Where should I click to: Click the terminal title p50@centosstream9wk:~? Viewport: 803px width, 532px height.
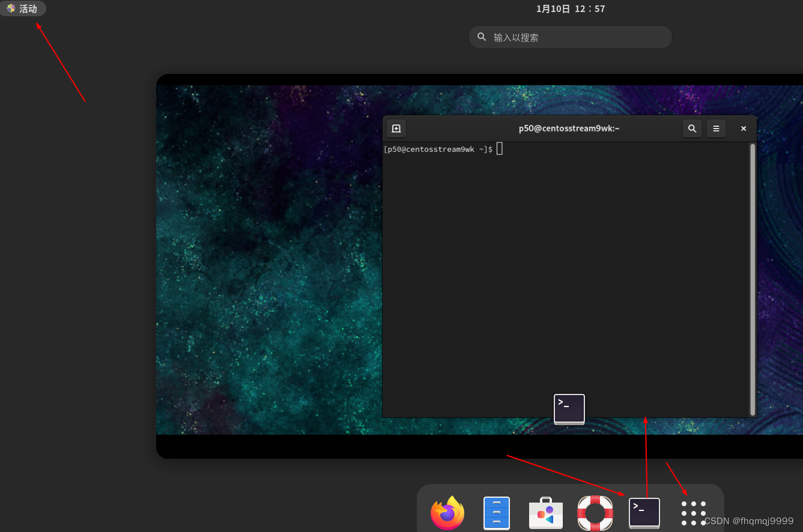tap(569, 128)
